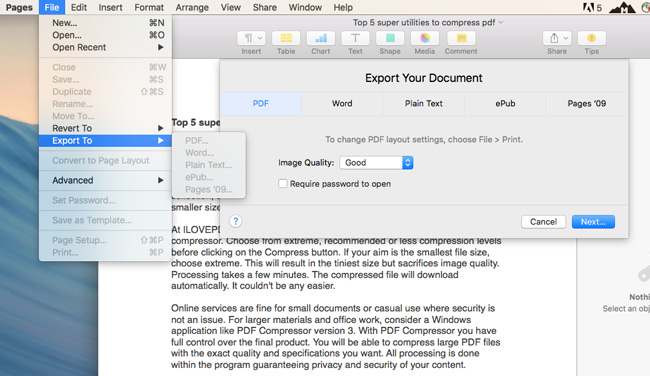
Task: Open the Share menu in menu bar
Action: point(264,7)
